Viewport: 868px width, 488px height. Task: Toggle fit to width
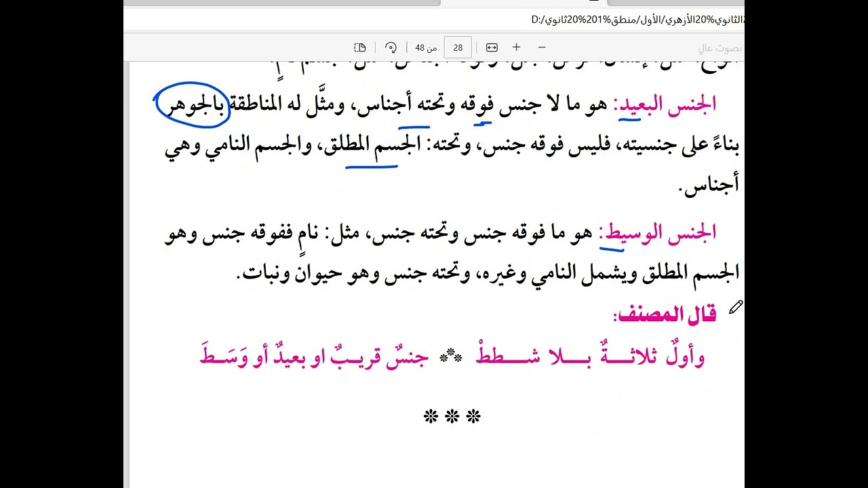coord(492,47)
